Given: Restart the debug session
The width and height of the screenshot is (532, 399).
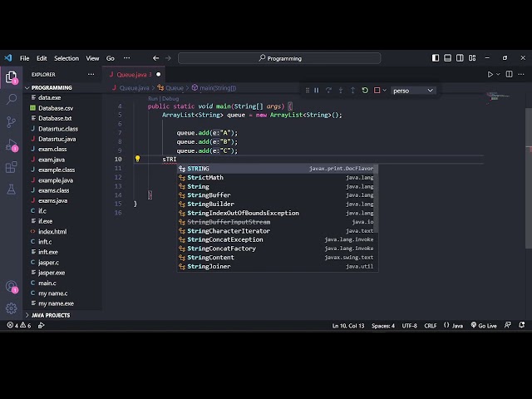Looking at the screenshot, I should [x=365, y=91].
